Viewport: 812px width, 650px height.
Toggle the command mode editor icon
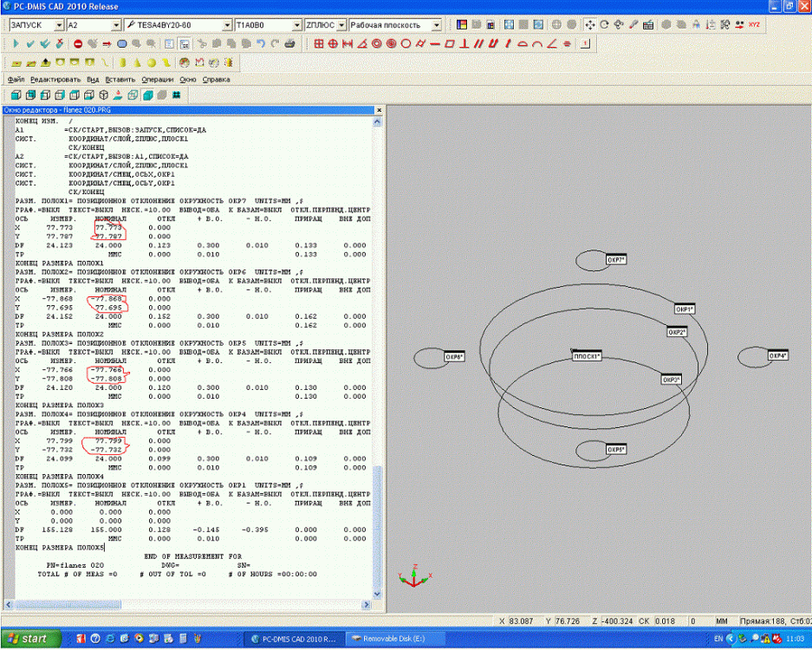coord(184,44)
